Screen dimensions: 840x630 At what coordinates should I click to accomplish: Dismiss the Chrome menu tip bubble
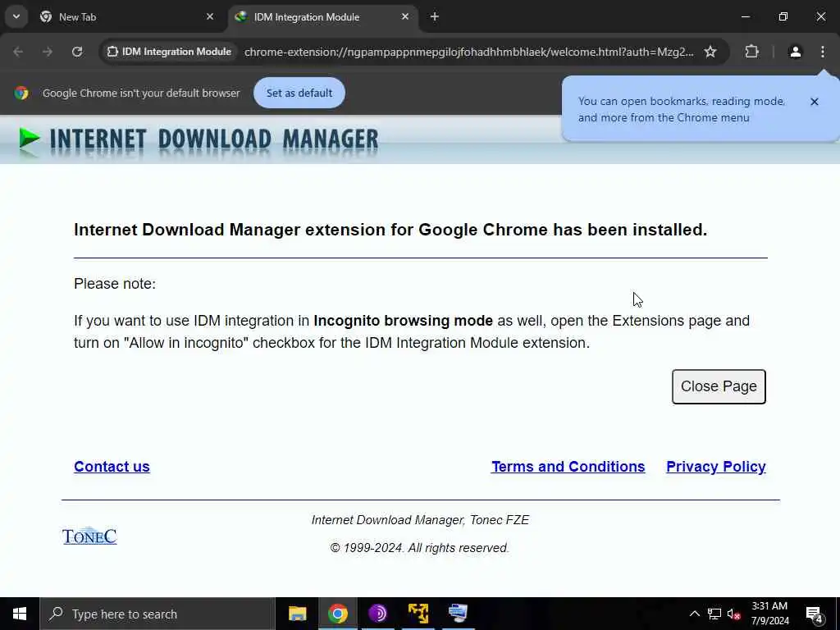[x=815, y=101]
